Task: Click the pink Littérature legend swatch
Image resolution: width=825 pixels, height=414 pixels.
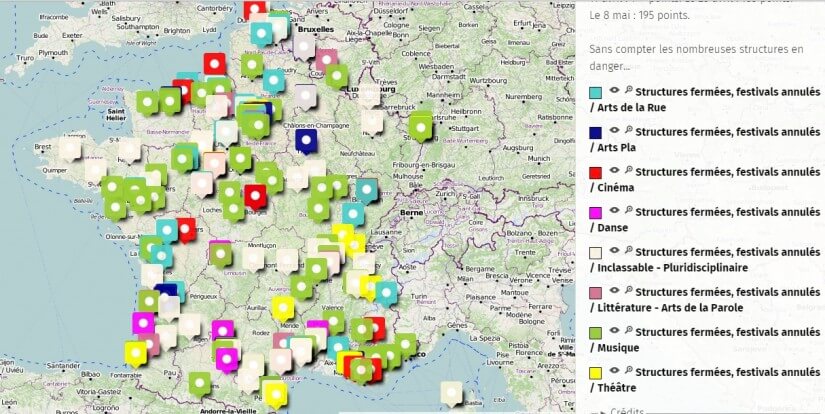Action: (596, 293)
